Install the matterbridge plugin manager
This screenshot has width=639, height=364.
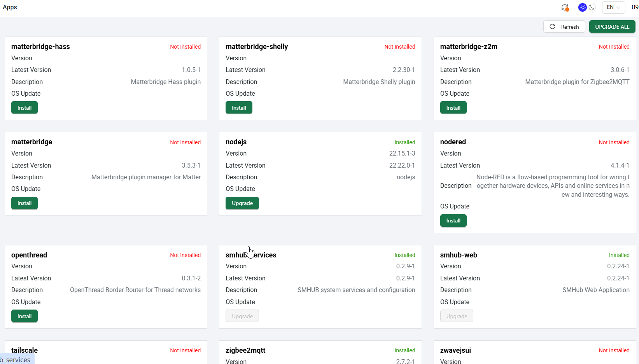[x=25, y=203]
